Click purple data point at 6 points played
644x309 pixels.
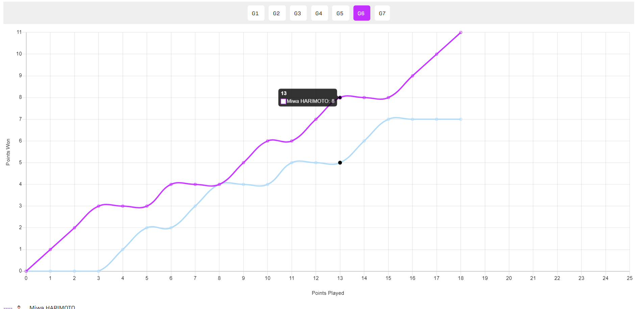[171, 184]
